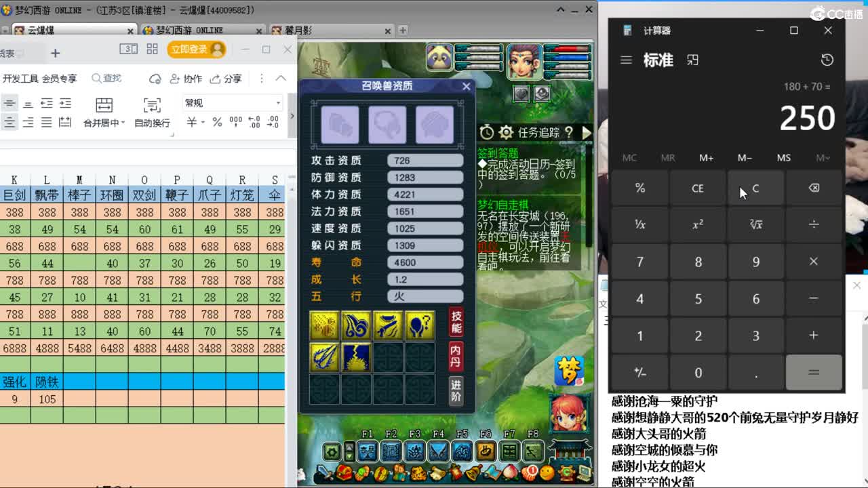Viewport: 868px width, 488px height.
Task: Click the calculator square root key
Action: click(x=756, y=224)
